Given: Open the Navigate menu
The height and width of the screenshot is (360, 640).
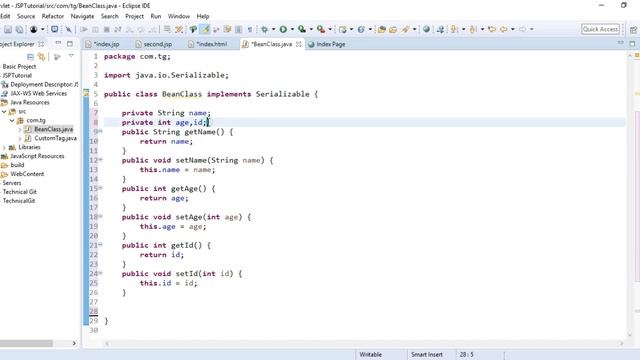Looking at the screenshot, I should click(82, 16).
